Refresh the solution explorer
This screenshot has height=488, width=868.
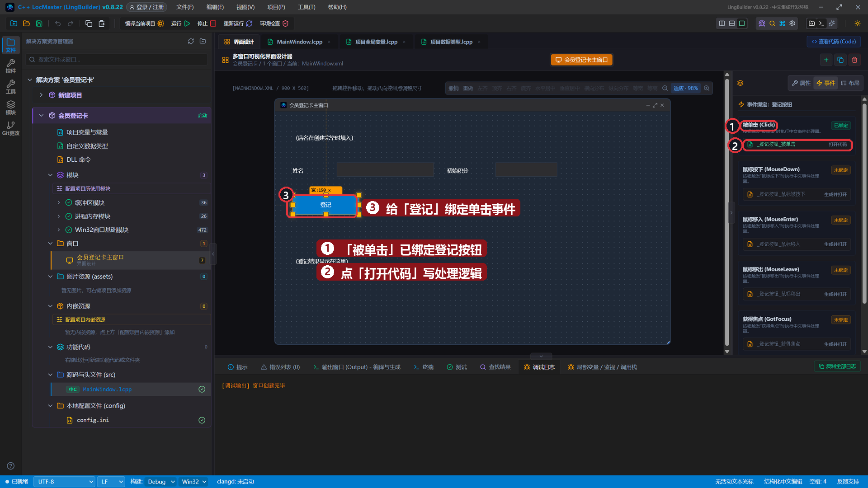pos(191,41)
